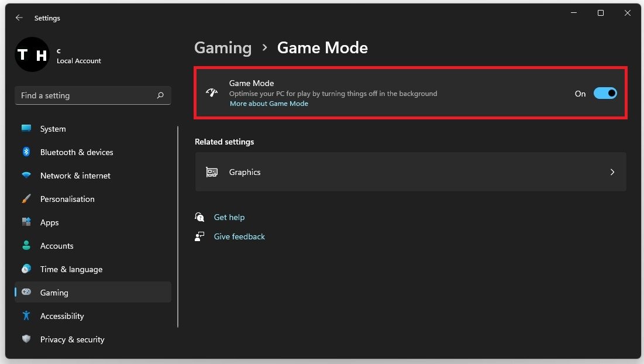Image resolution: width=644 pixels, height=364 pixels.
Task: Open the Apps icon in sidebar
Action: click(x=26, y=222)
